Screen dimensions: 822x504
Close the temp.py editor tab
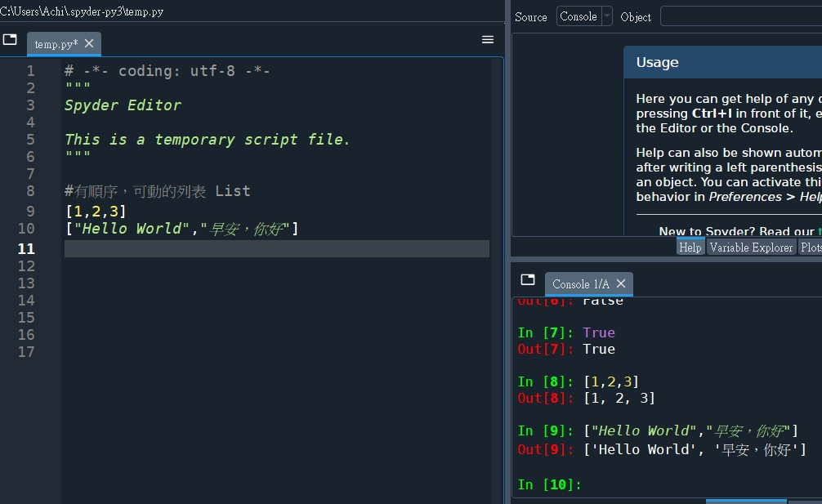89,43
